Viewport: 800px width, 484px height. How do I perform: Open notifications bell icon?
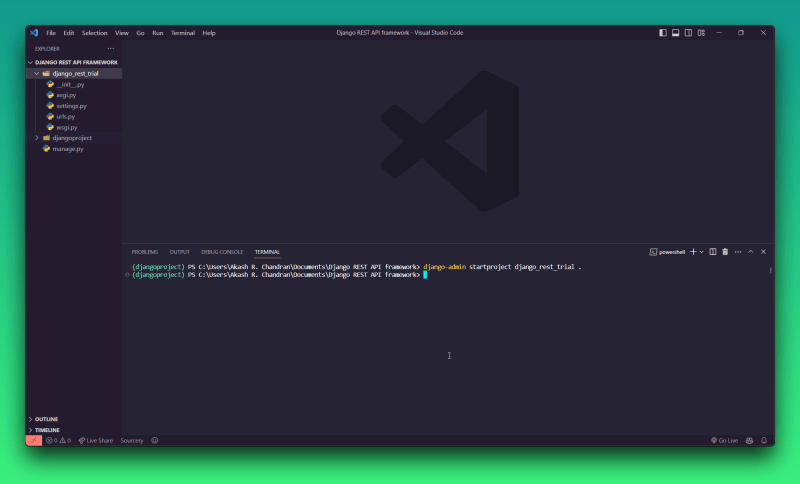point(764,441)
